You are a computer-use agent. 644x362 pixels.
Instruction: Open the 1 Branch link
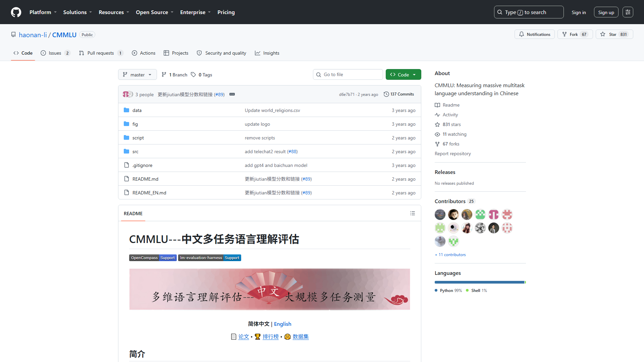click(x=174, y=74)
